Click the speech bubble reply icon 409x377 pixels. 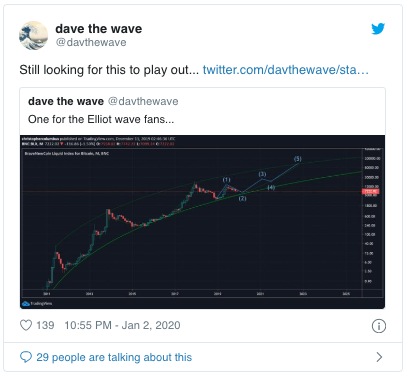(26, 357)
